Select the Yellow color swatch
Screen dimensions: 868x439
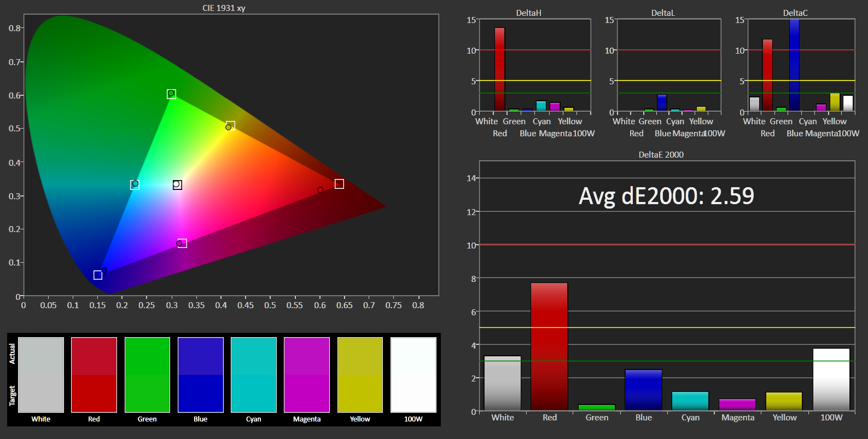(360, 375)
